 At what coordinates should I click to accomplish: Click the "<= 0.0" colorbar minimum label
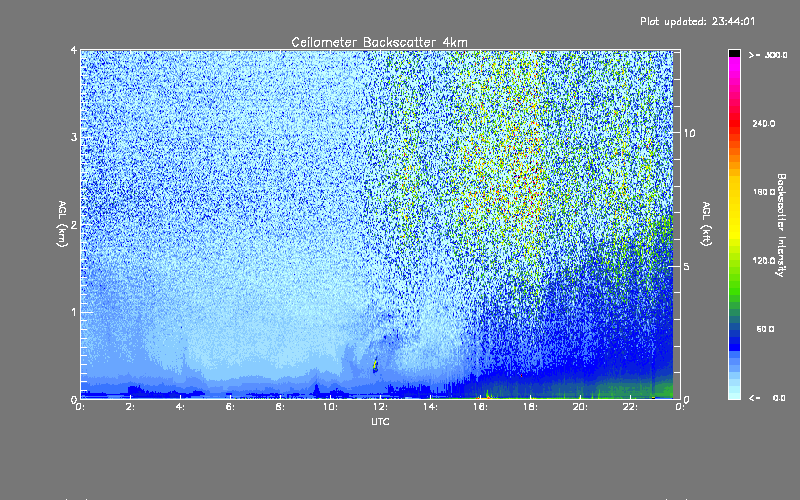tap(767, 398)
